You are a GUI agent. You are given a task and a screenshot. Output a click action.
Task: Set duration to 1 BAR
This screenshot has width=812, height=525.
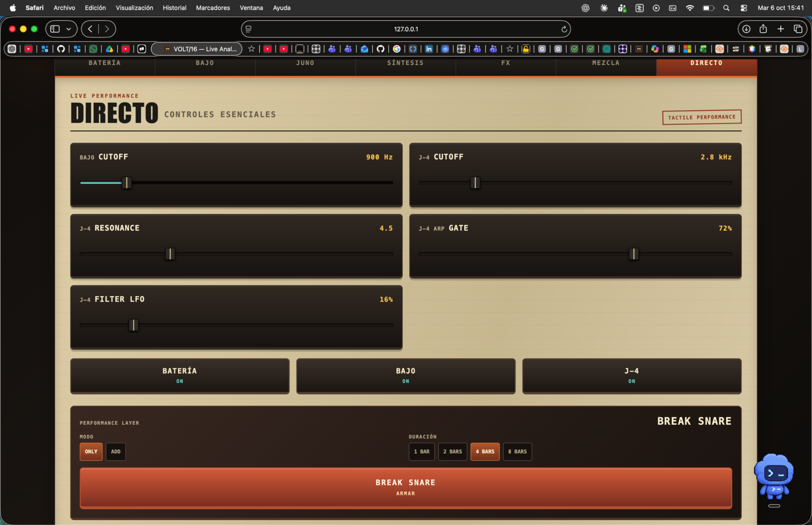pyautogui.click(x=421, y=451)
